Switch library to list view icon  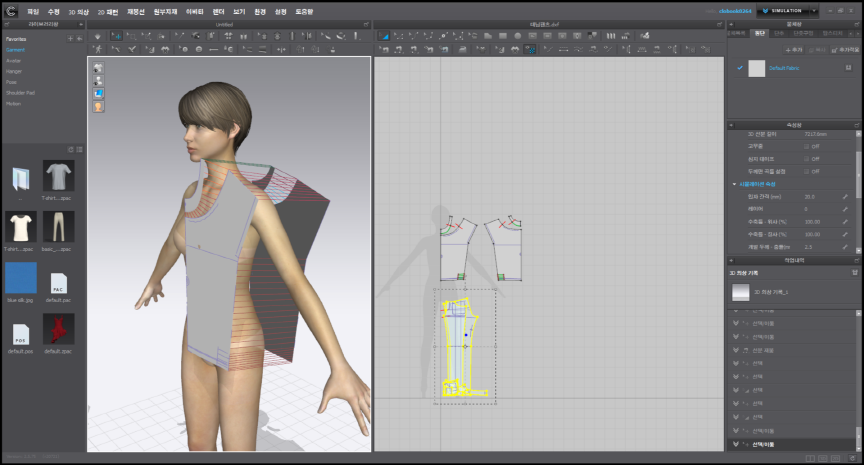pyautogui.click(x=79, y=150)
